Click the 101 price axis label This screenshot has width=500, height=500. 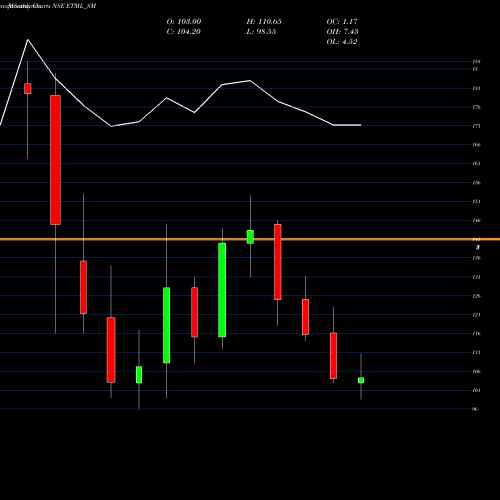476,390
